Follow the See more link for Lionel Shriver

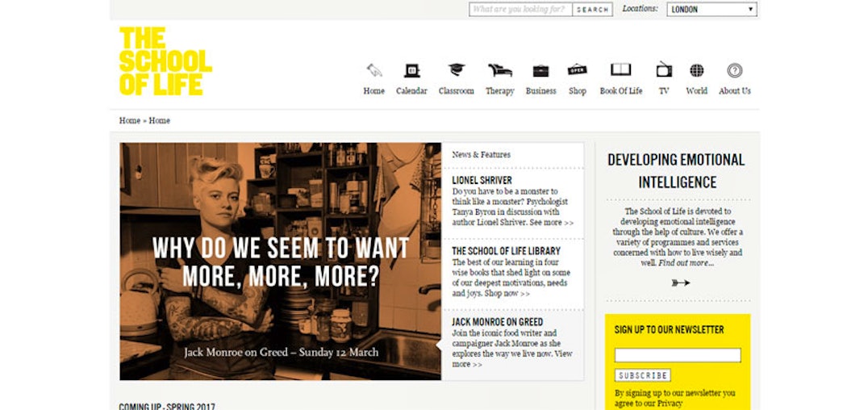(551, 222)
